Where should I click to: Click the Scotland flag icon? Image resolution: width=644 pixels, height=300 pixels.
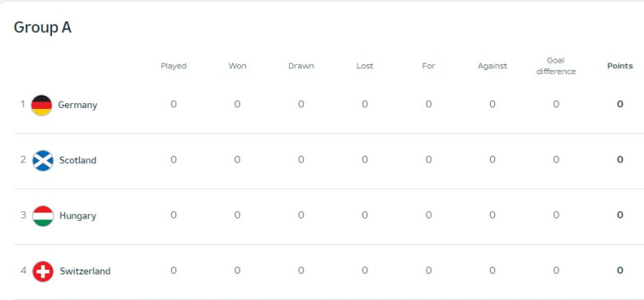[43, 160]
